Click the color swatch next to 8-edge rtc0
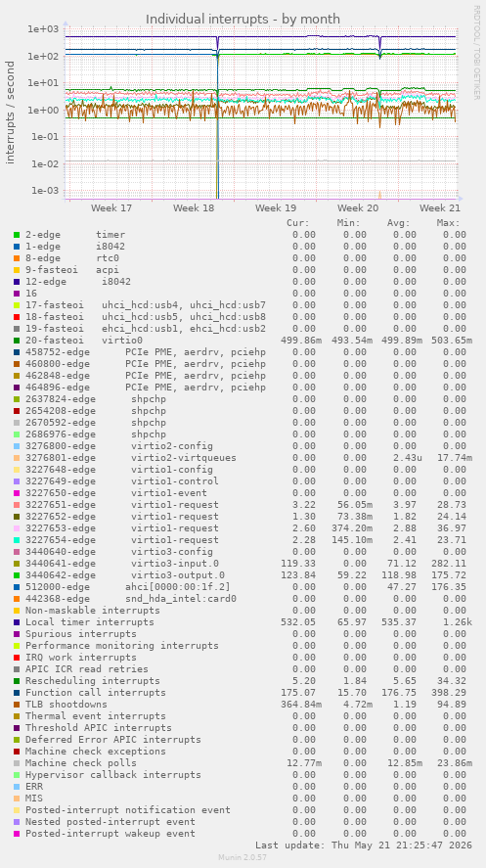Viewport: 486px width, 868px height. (x=17, y=258)
